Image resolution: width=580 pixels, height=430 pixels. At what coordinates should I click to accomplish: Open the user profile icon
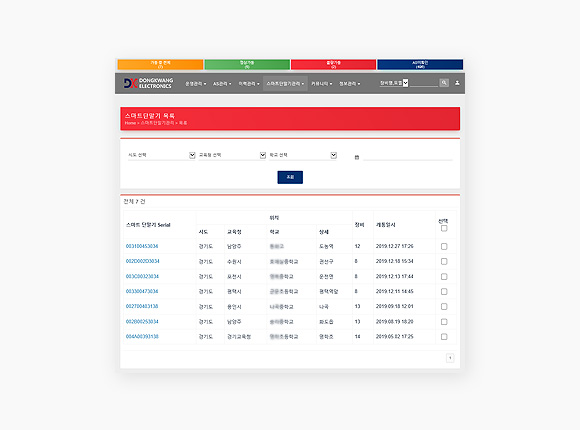(x=457, y=83)
